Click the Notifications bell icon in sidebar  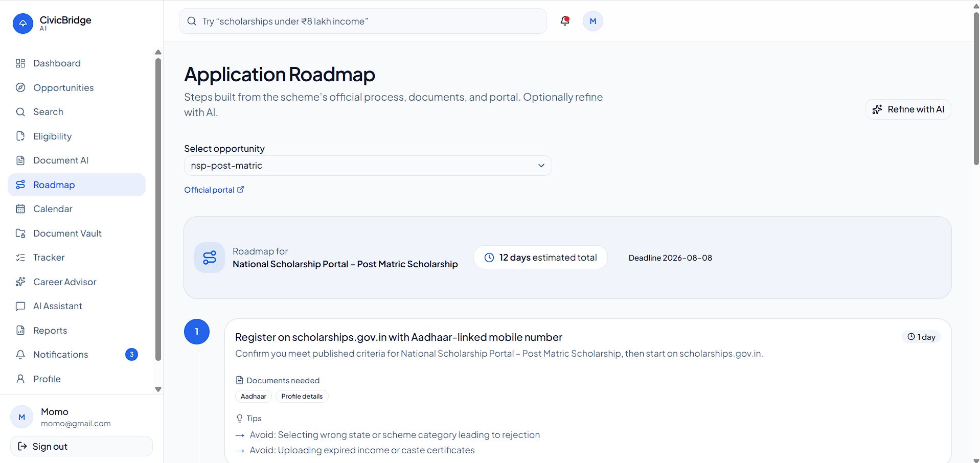(20, 355)
